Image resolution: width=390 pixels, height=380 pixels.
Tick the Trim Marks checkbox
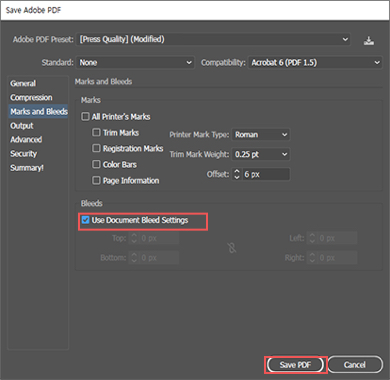(96, 132)
